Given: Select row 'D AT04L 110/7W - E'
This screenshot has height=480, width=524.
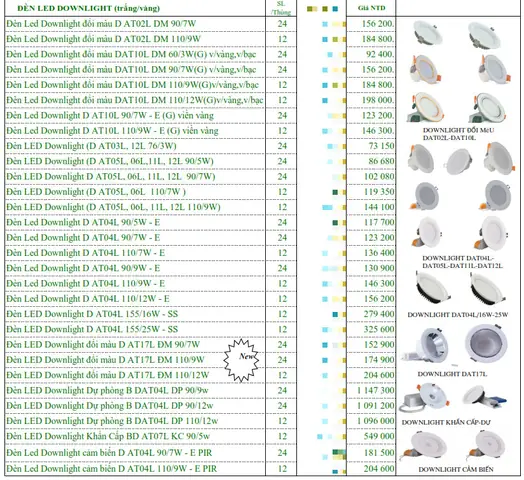Looking at the screenshot, I should coord(85,253).
